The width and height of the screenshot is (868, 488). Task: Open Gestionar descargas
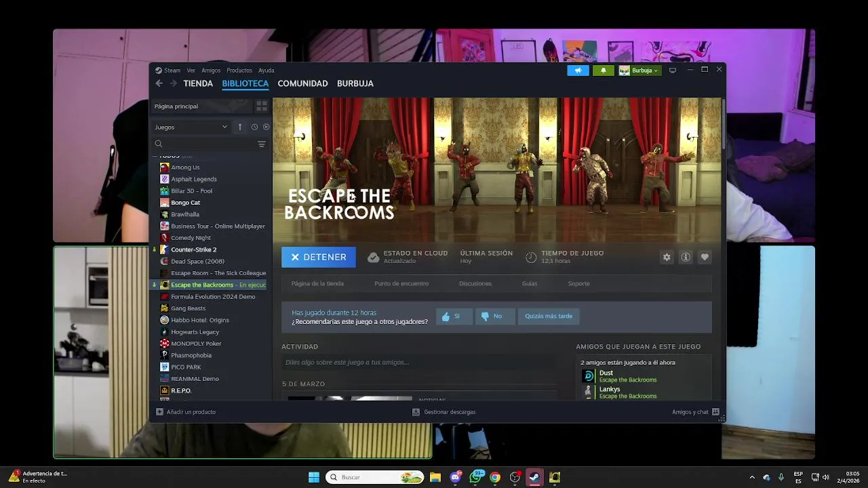tap(444, 412)
